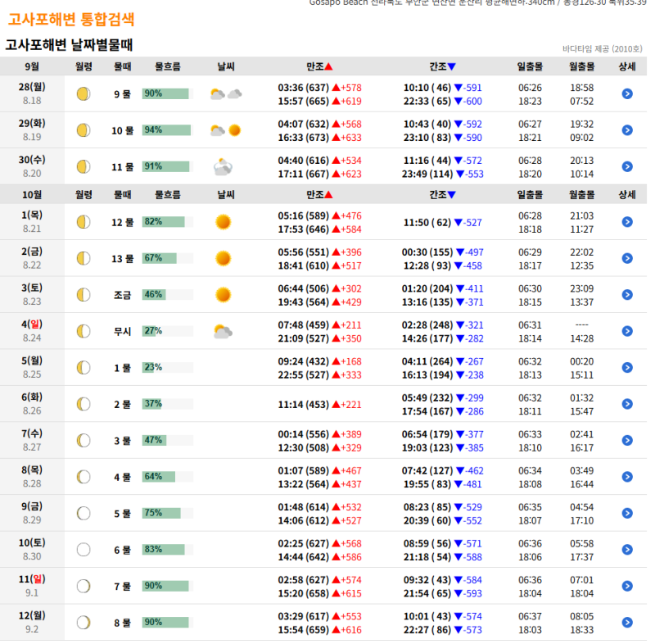Image resolution: width=655 pixels, height=644 pixels.
Task: Open detail arrow for 9(금) row
Action: (627, 513)
